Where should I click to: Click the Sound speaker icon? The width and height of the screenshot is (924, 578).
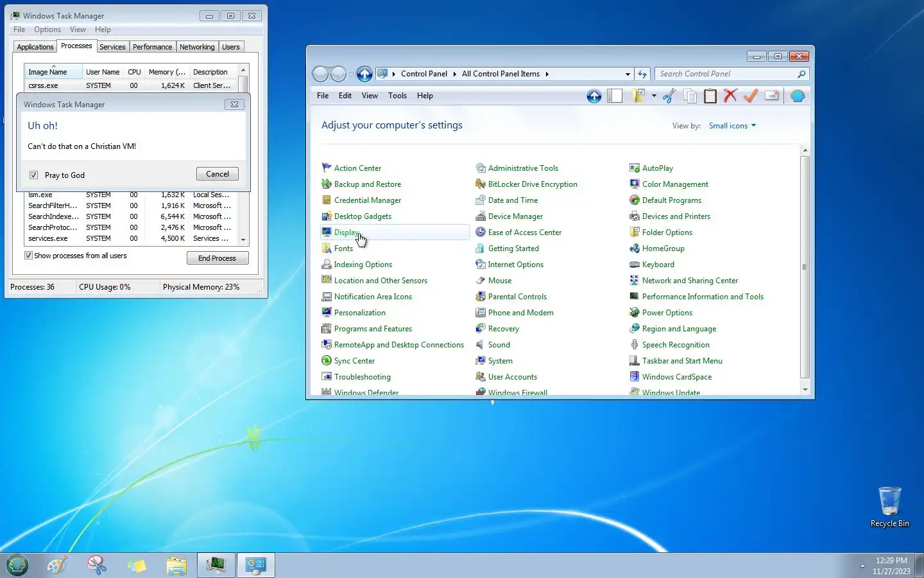click(481, 344)
